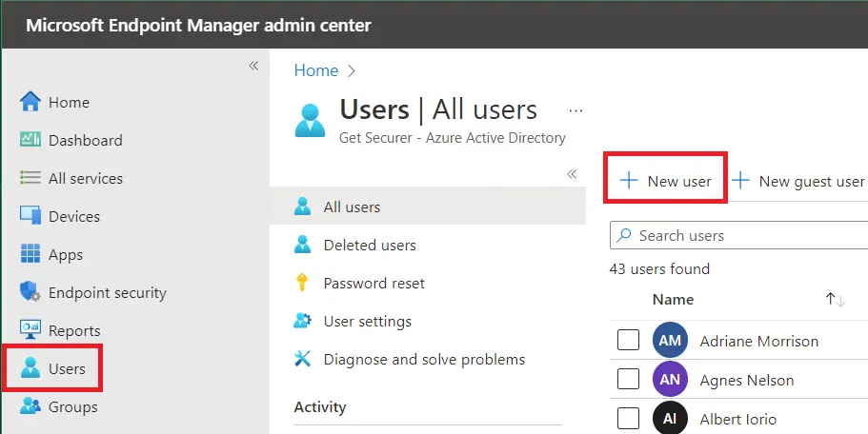Open the ellipsis more options menu
Screen dimensions: 868x434
(575, 110)
